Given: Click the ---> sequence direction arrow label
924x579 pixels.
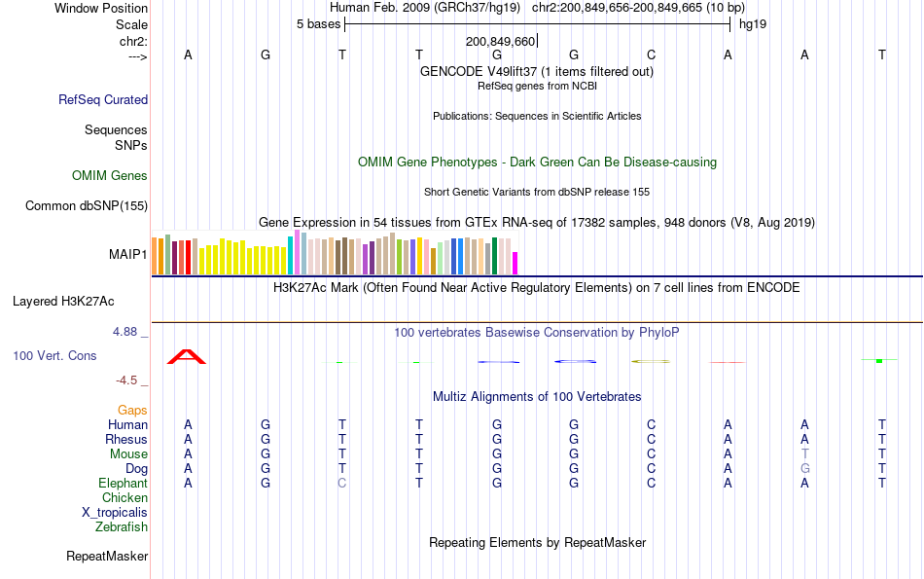Looking at the screenshot, I should (138, 56).
